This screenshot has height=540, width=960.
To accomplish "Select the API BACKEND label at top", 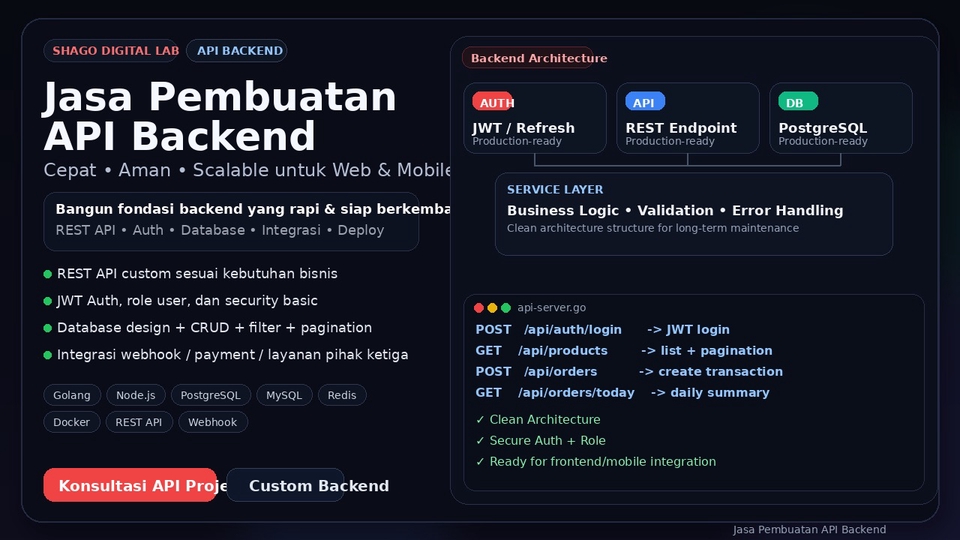I will click(x=237, y=51).
